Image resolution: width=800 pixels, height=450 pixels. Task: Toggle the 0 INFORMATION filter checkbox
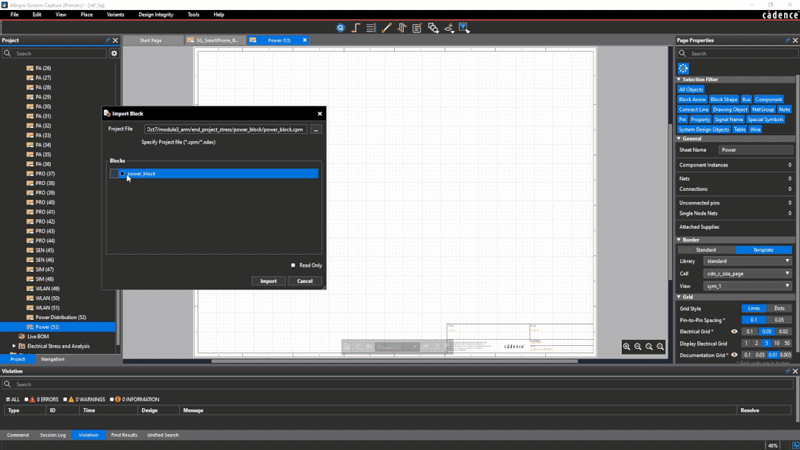(112, 399)
